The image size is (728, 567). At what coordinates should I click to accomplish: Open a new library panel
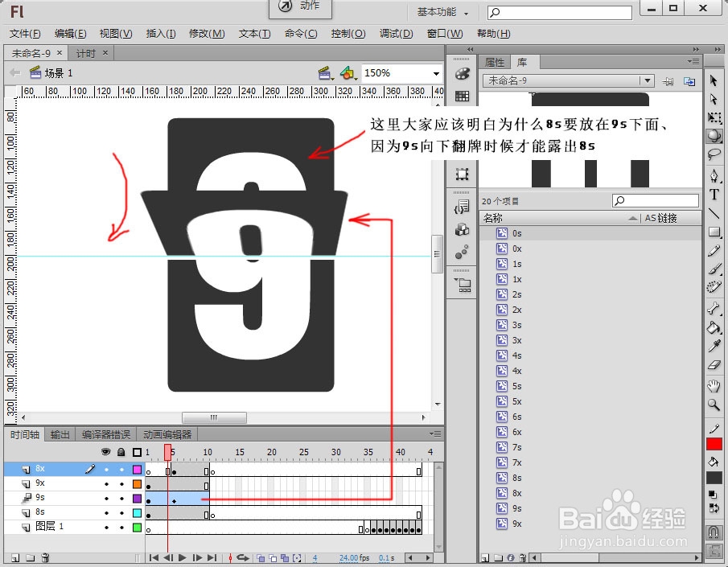pyautogui.click(x=689, y=81)
